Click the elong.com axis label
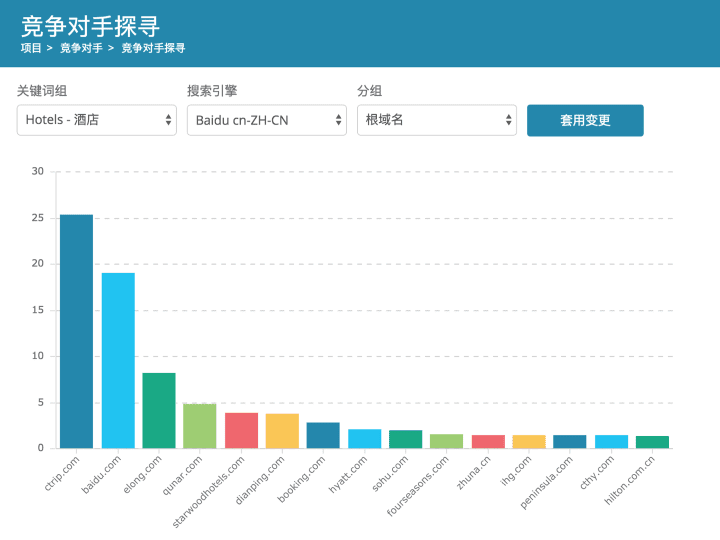The width and height of the screenshot is (720, 540). coord(142,475)
